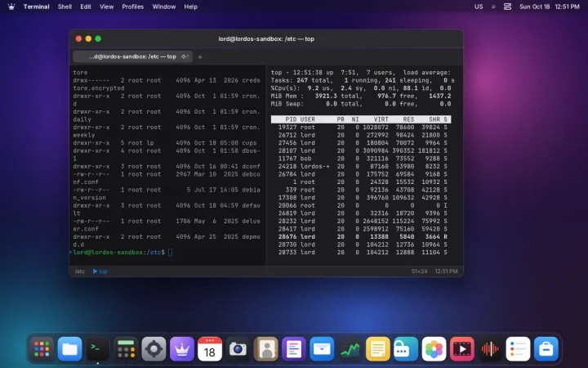Click the date and time in menu bar

[550, 7]
